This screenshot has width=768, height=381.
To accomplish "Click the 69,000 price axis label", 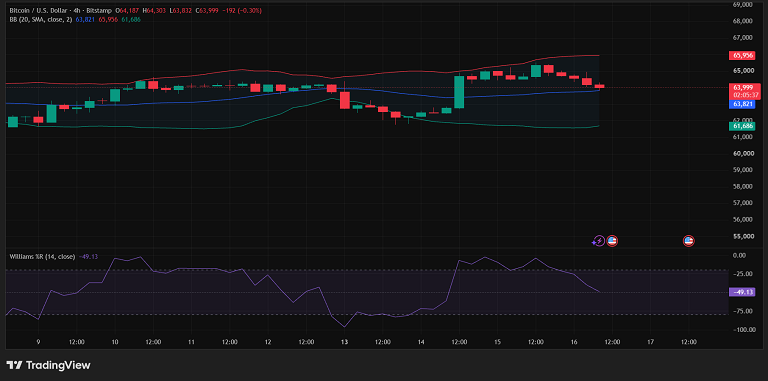I will coord(744,5).
